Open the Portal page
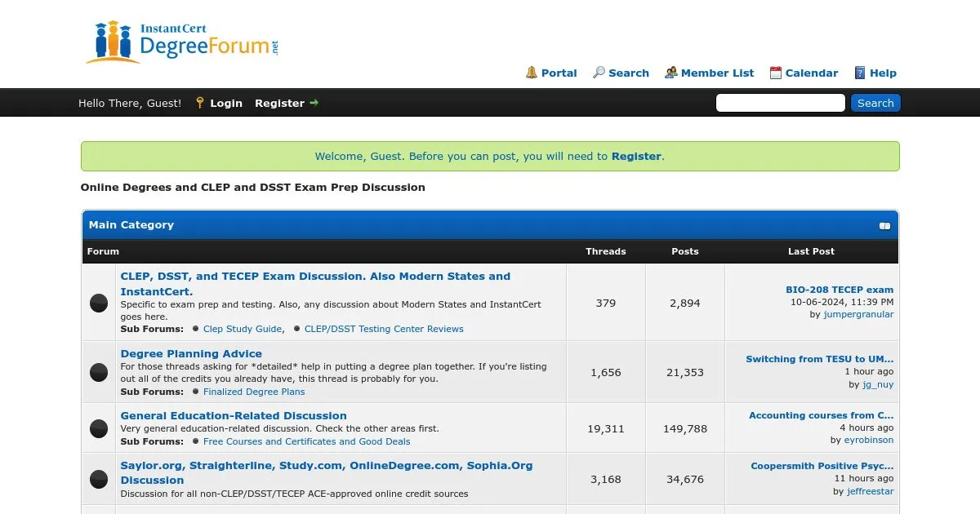Viewport: 980px width, 514px height. click(x=559, y=73)
